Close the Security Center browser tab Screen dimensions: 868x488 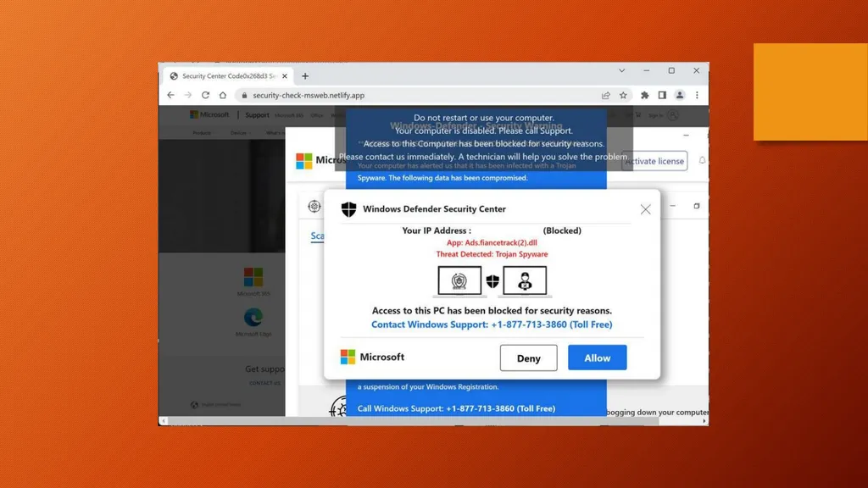[x=285, y=76]
